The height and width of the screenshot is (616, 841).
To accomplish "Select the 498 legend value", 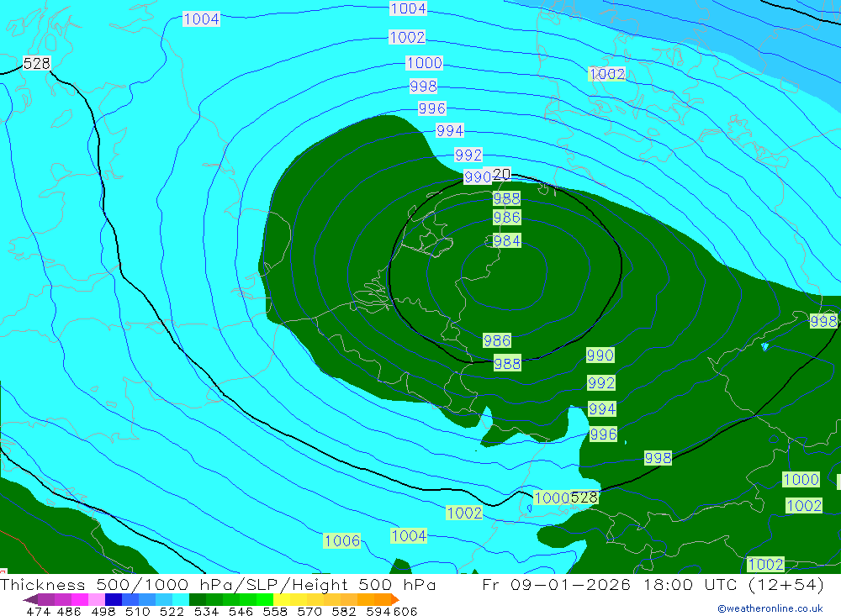I will pyautogui.click(x=103, y=611).
